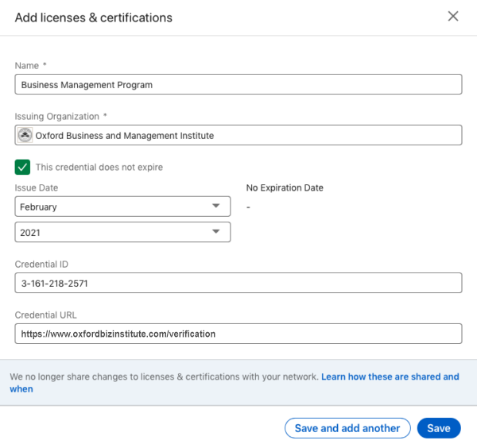Click the Credential URL field
The image size is (477, 448).
[238, 334]
